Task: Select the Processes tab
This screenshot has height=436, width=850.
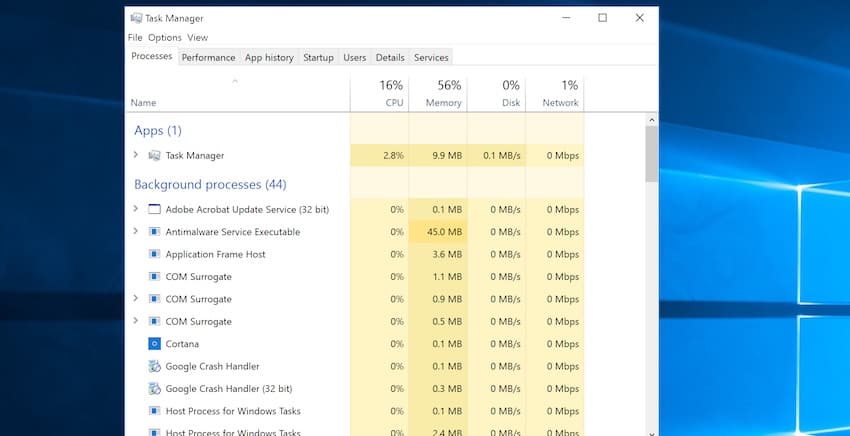Action: pos(152,56)
